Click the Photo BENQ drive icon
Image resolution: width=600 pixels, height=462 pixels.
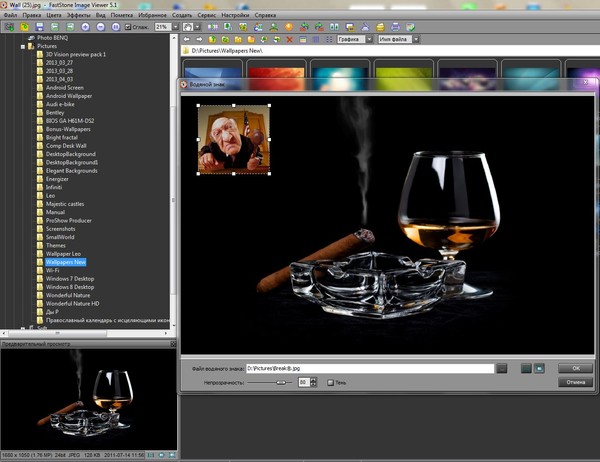click(x=31, y=37)
